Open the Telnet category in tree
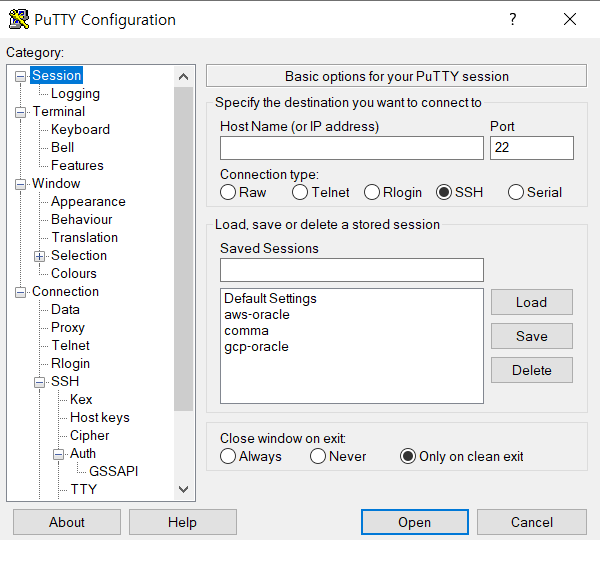601x572 pixels. point(70,346)
